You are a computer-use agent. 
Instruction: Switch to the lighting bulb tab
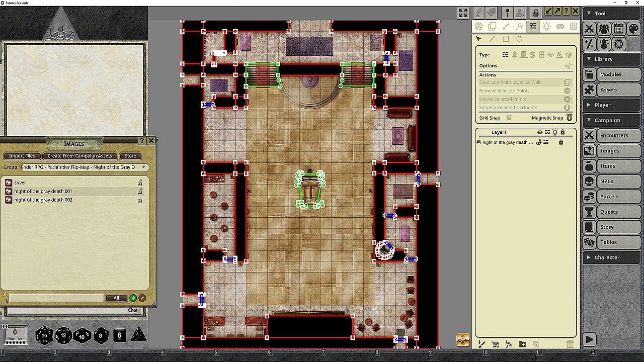pyautogui.click(x=546, y=27)
